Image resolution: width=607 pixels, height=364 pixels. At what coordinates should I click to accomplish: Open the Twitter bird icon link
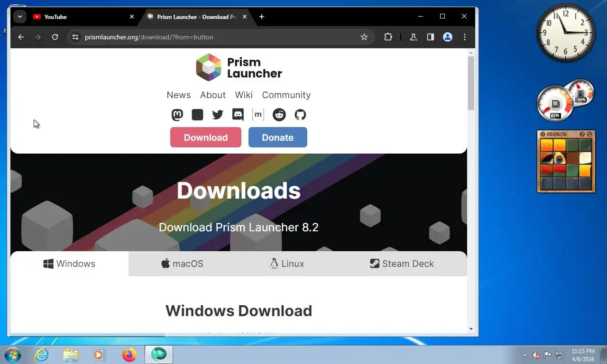pos(218,115)
